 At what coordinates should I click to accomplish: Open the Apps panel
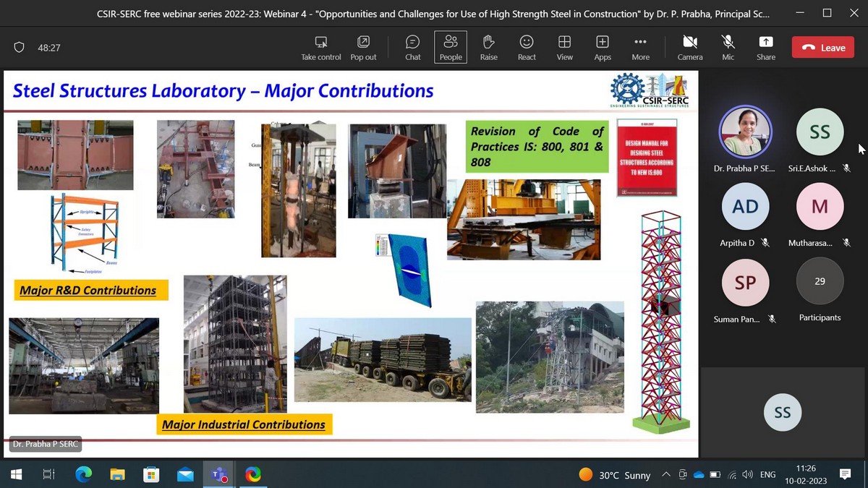click(603, 48)
